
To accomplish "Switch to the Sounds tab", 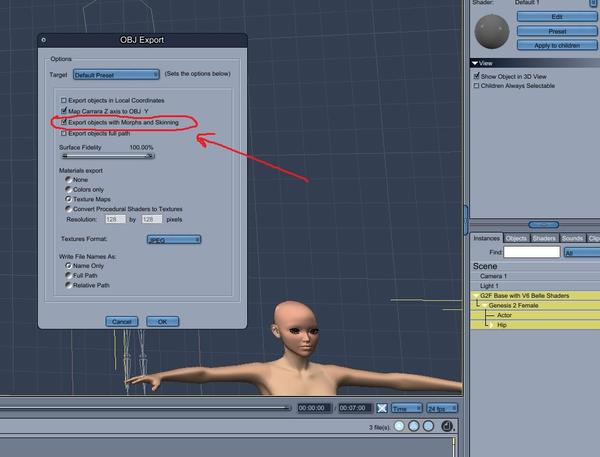I will (572, 238).
